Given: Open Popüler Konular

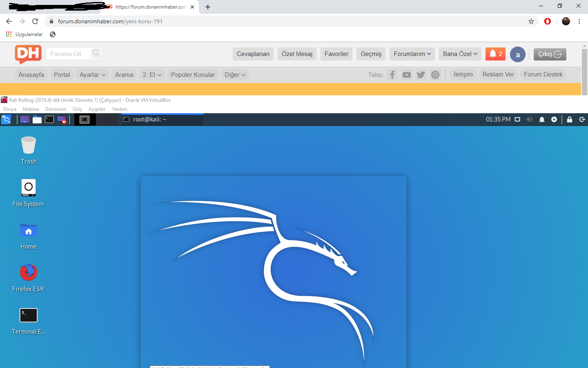Looking at the screenshot, I should click(193, 75).
